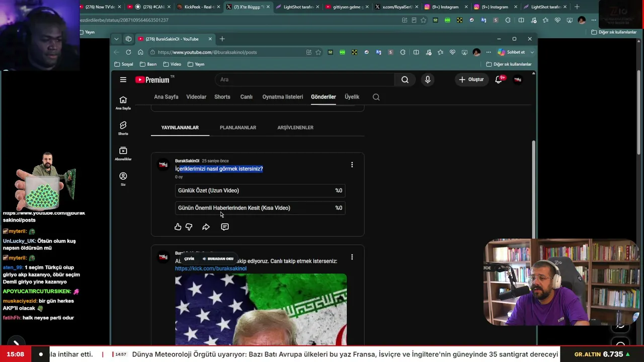
Task: Click the '0 oy' vote count text
Action: pyautogui.click(x=179, y=177)
